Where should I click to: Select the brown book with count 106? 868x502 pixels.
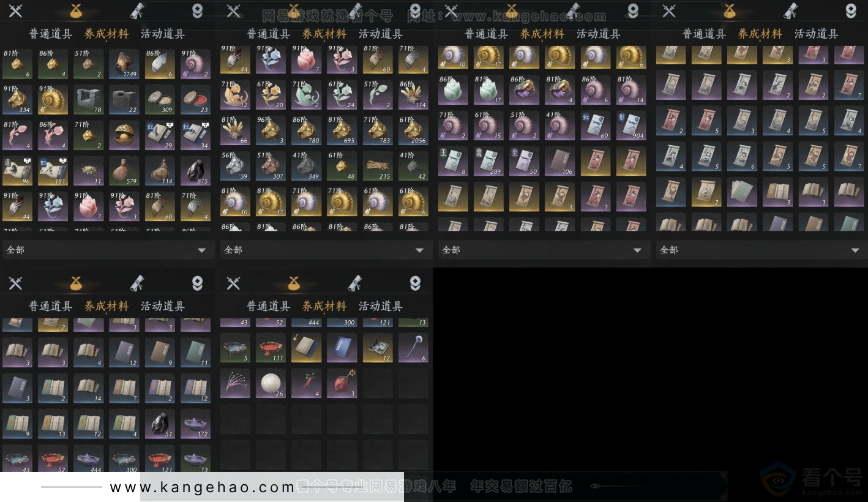click(559, 161)
